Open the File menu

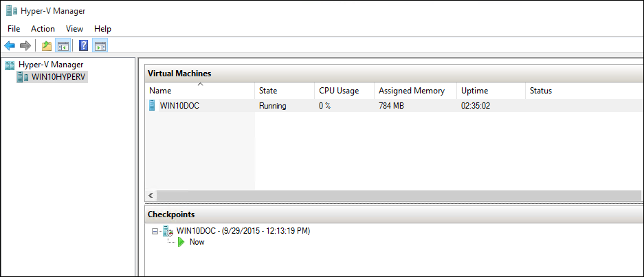pyautogui.click(x=14, y=29)
